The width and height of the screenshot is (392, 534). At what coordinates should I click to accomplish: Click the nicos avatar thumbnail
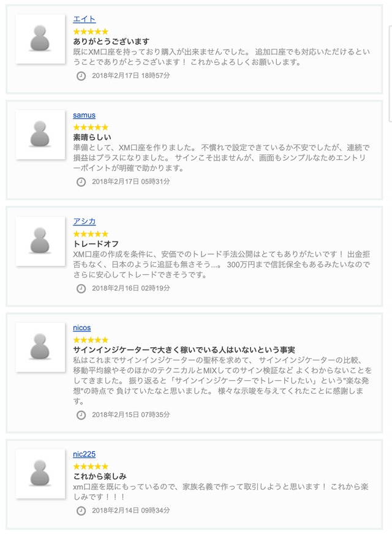(40, 347)
